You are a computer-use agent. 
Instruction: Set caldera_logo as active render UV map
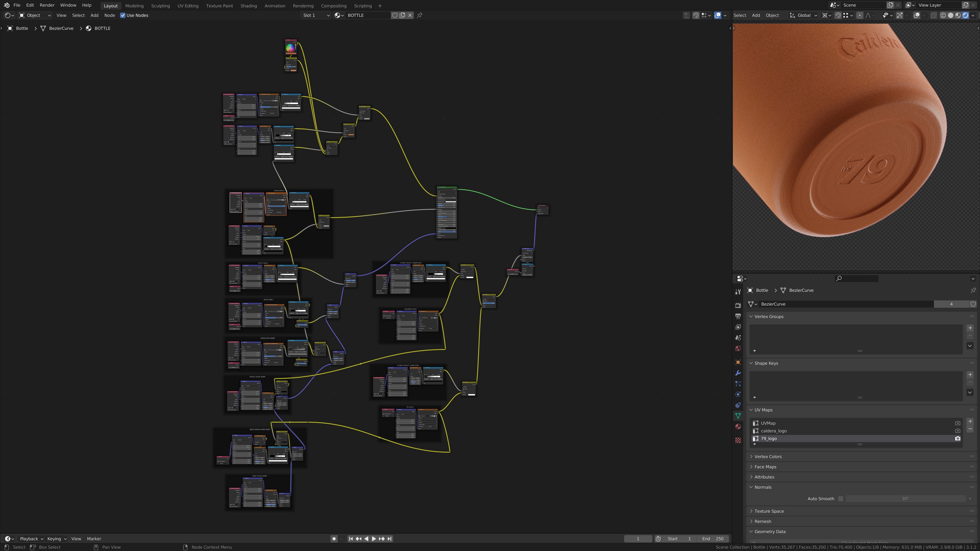(958, 431)
